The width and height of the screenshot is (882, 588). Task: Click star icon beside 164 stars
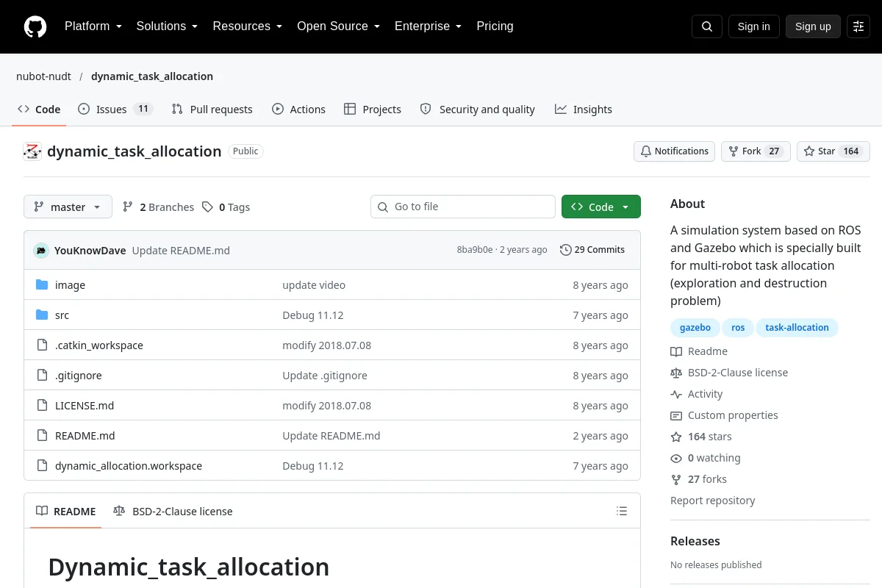coord(676,437)
